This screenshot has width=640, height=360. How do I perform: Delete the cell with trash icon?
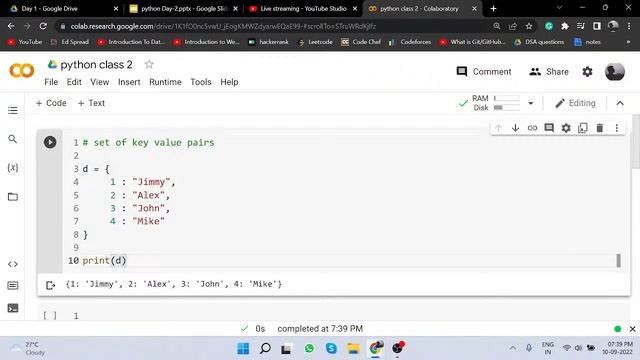click(x=600, y=128)
